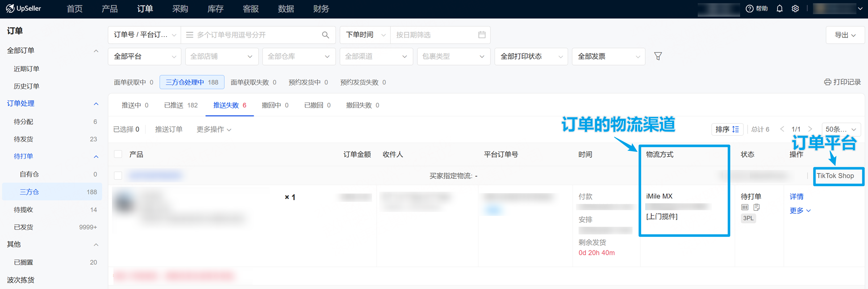The width and height of the screenshot is (868, 289).
Task: Click the help question mark icon
Action: [x=750, y=9]
